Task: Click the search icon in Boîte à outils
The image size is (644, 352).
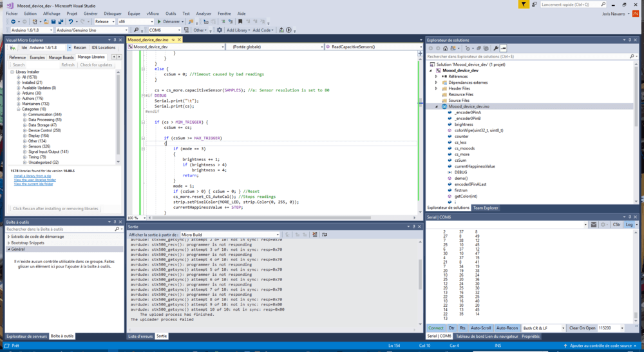Action: click(117, 229)
